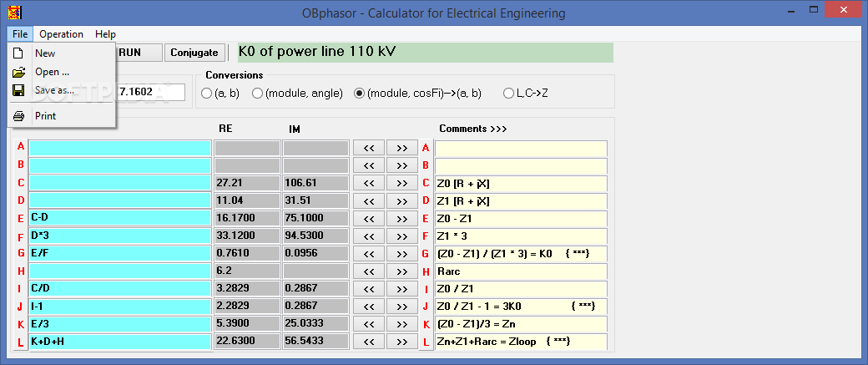This screenshot has width=868, height=365.
Task: Click the Conjugate button
Action: [x=194, y=53]
